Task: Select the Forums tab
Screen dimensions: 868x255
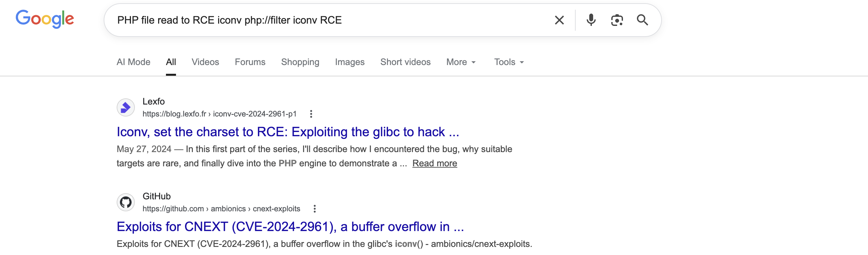Action: (x=250, y=62)
